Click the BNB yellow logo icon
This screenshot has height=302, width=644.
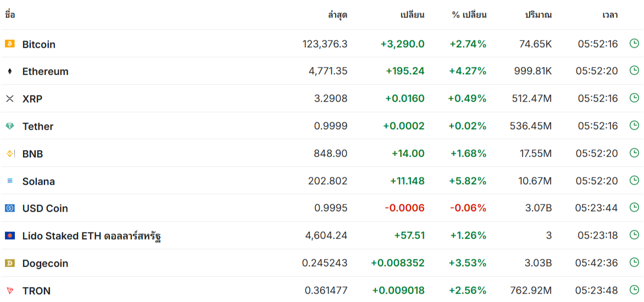coord(10,153)
